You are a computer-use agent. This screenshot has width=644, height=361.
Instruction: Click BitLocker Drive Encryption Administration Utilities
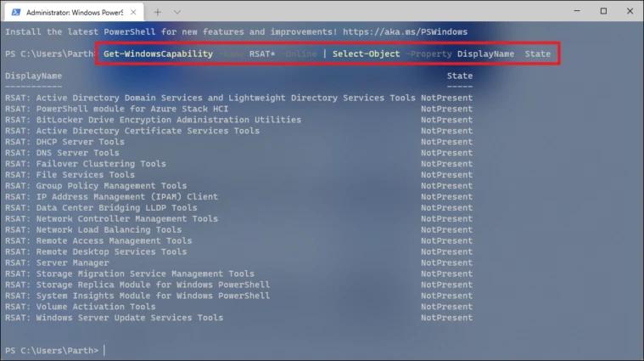[x=168, y=120]
